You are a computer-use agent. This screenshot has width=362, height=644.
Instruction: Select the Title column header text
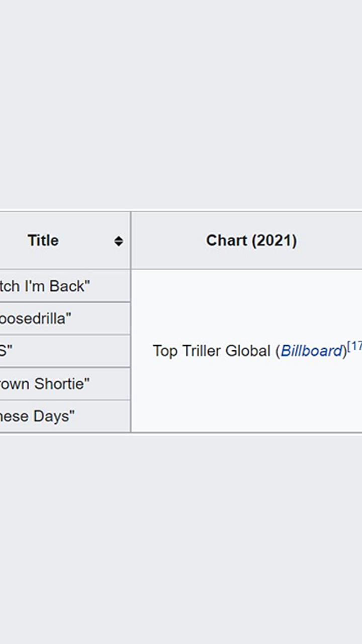pyautogui.click(x=43, y=240)
